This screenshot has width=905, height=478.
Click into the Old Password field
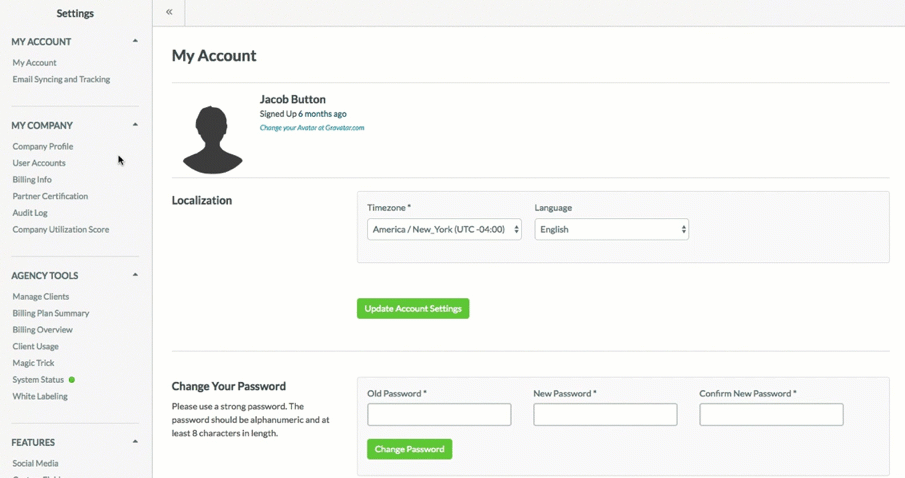coord(439,414)
